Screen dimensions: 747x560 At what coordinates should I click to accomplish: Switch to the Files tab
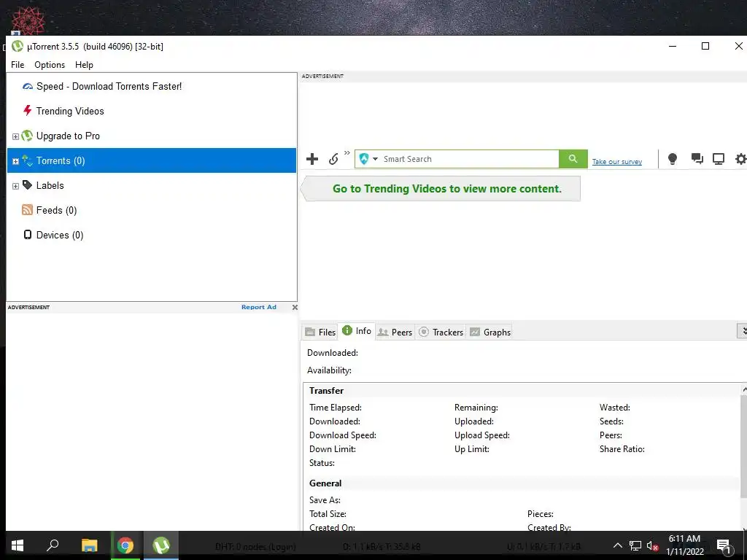pos(320,332)
